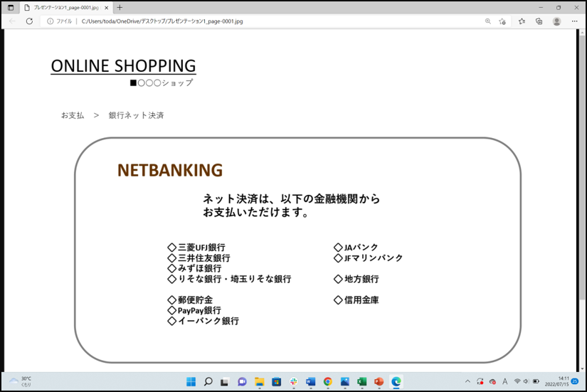Click the NETBANKING title
The width and height of the screenshot is (587, 392).
click(x=170, y=170)
